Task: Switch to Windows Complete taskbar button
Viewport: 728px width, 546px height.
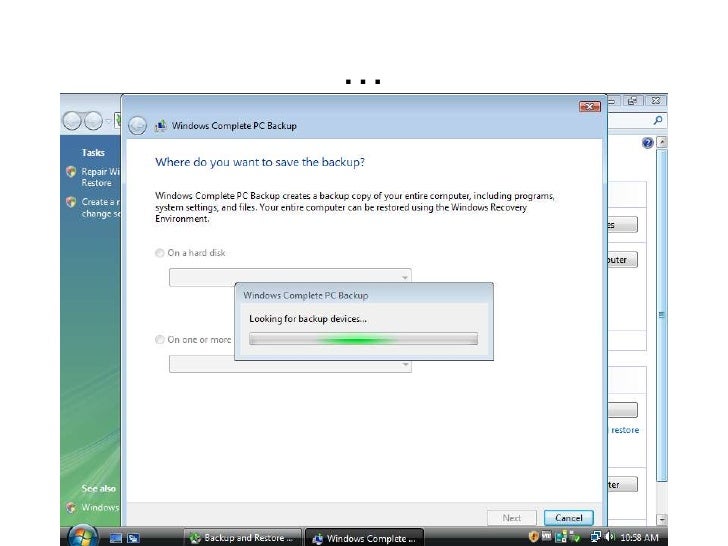Action: 364,538
